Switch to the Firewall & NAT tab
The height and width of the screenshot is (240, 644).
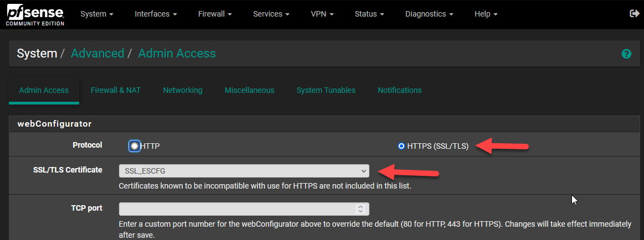[116, 90]
